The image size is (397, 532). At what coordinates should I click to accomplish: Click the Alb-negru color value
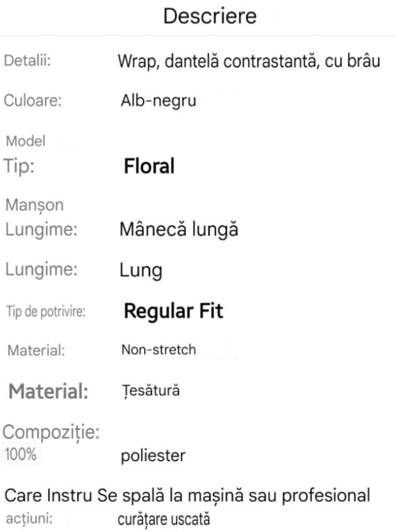tap(158, 101)
